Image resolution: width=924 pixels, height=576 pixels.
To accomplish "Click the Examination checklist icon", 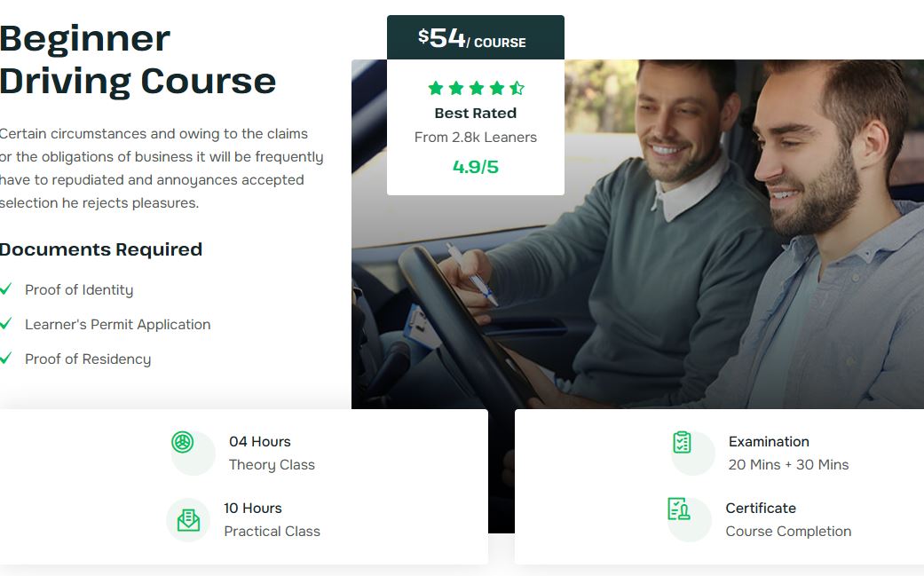I will [x=682, y=442].
